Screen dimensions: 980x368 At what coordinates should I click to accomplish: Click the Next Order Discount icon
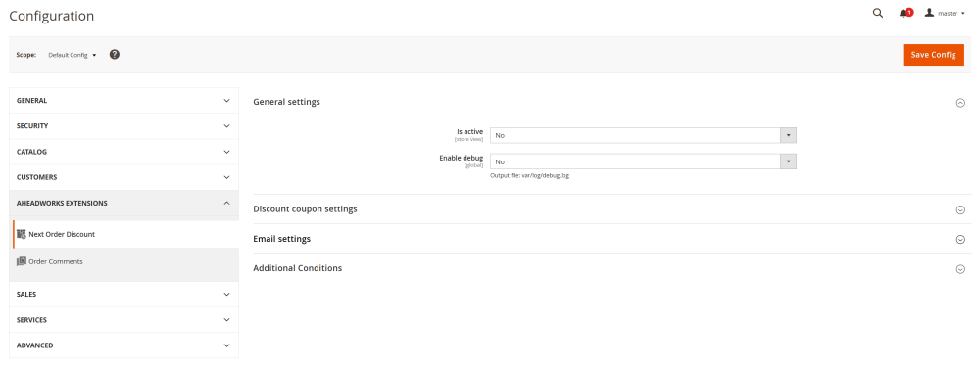tap(22, 234)
